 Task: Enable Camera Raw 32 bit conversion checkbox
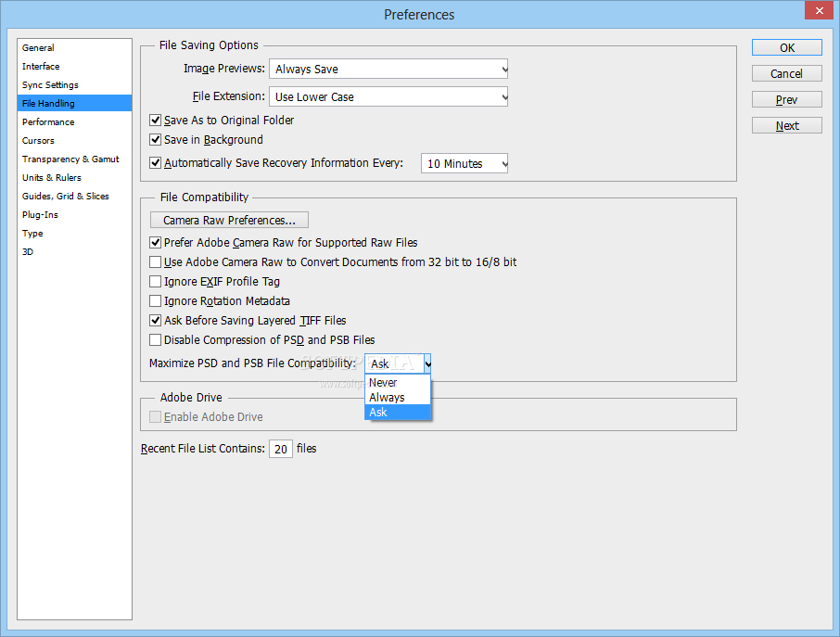156,262
